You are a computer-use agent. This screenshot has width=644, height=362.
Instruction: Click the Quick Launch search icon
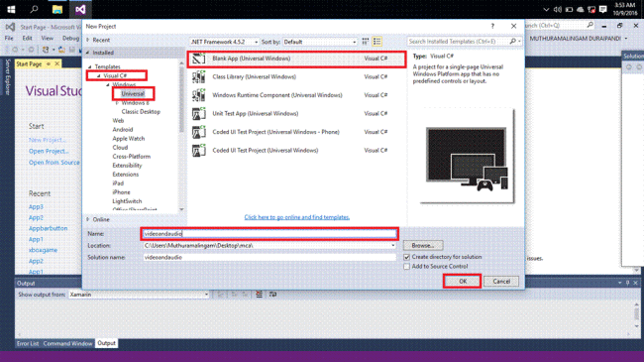click(590, 25)
